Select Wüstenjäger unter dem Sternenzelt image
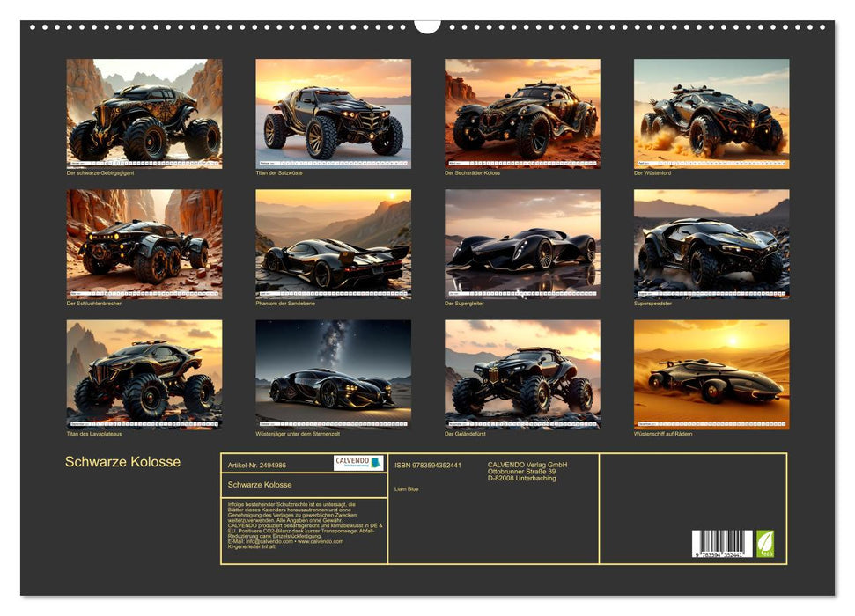This screenshot has width=855, height=616. click(333, 375)
